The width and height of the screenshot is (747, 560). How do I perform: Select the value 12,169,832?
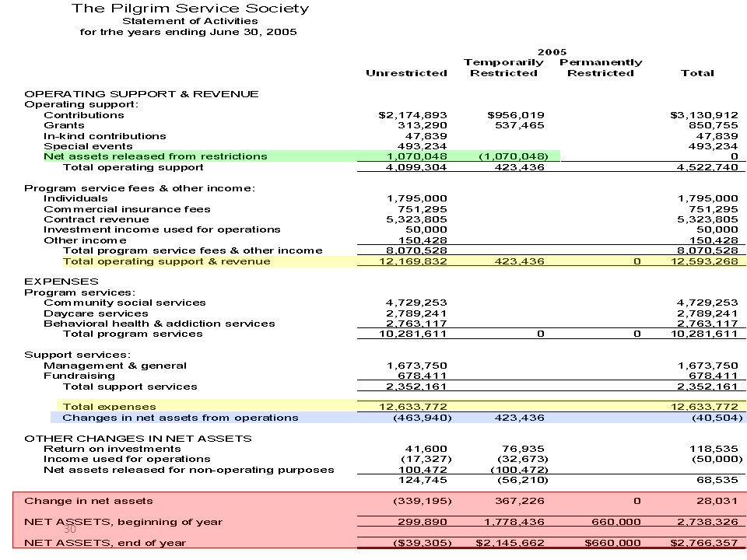(x=413, y=261)
